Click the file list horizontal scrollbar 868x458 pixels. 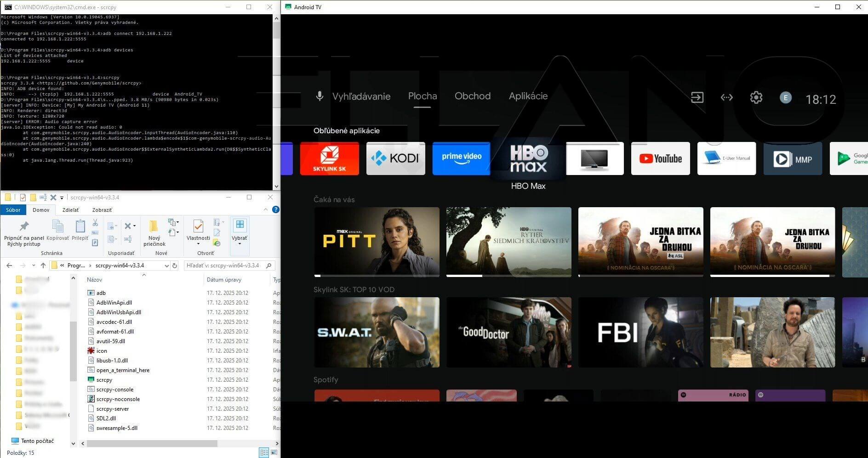[x=152, y=444]
